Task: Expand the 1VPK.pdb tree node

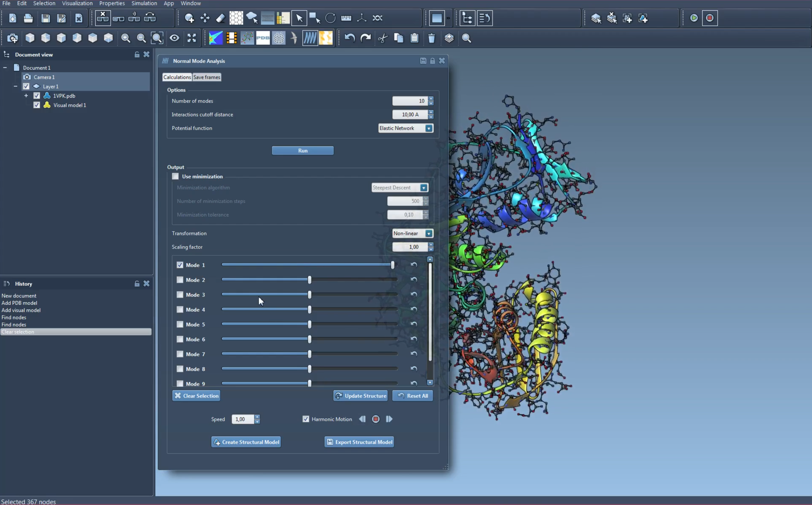Action: (26, 96)
